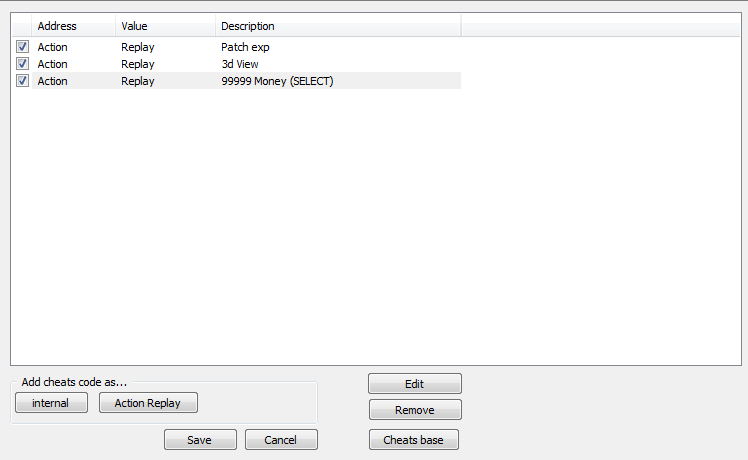The width and height of the screenshot is (748, 460).
Task: Uncheck the Patch exp cheat checkbox
Action: pyautogui.click(x=22, y=47)
